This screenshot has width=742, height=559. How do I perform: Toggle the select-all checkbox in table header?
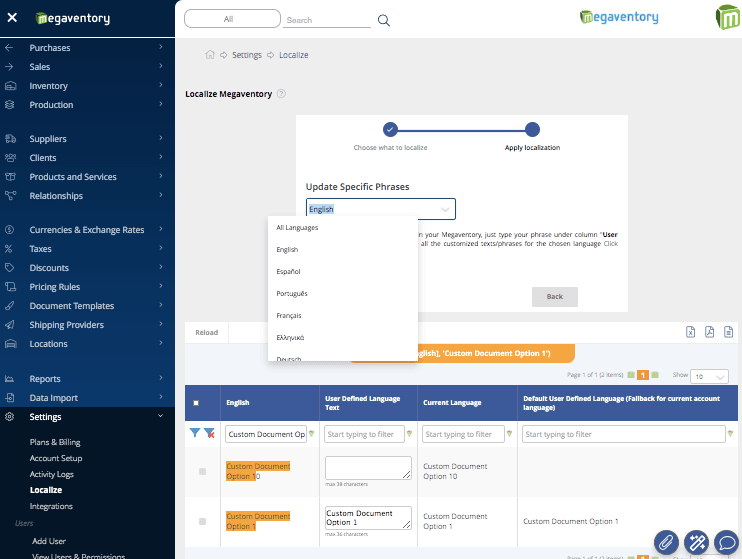point(196,403)
